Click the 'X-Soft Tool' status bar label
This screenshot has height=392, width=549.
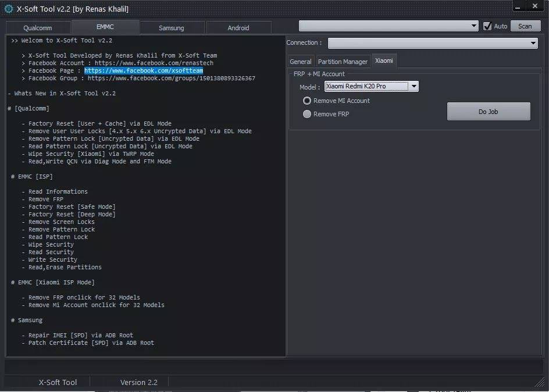pyautogui.click(x=58, y=382)
